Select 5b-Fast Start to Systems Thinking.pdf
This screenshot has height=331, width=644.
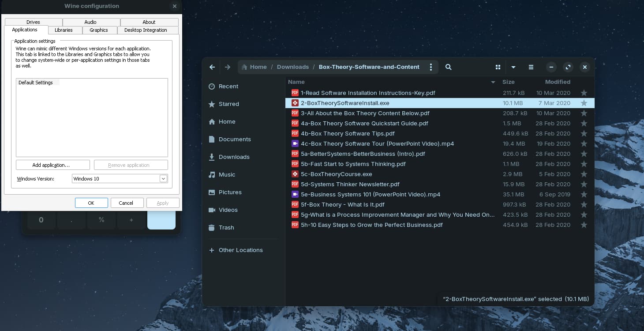[440, 164]
